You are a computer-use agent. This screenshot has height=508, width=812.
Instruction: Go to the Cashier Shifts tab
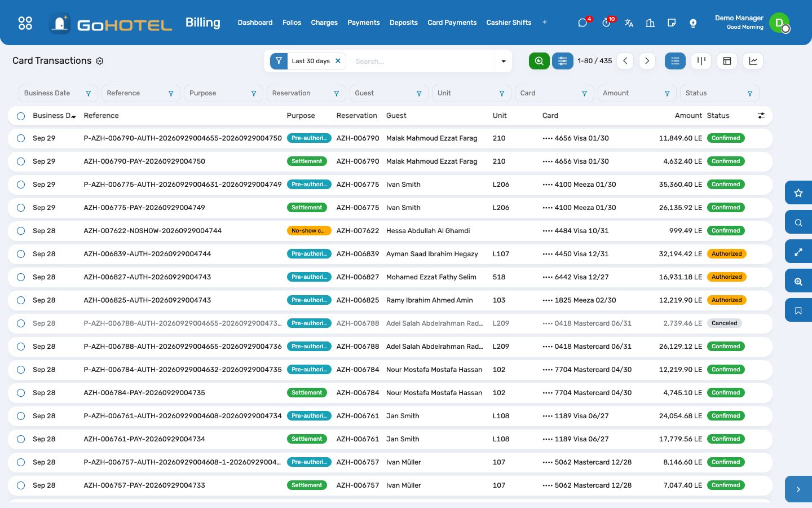point(509,23)
